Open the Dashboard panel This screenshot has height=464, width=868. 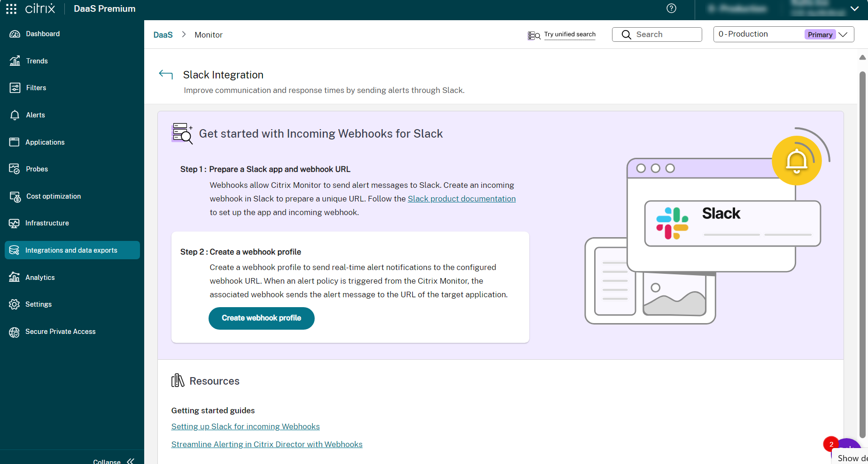(x=43, y=33)
